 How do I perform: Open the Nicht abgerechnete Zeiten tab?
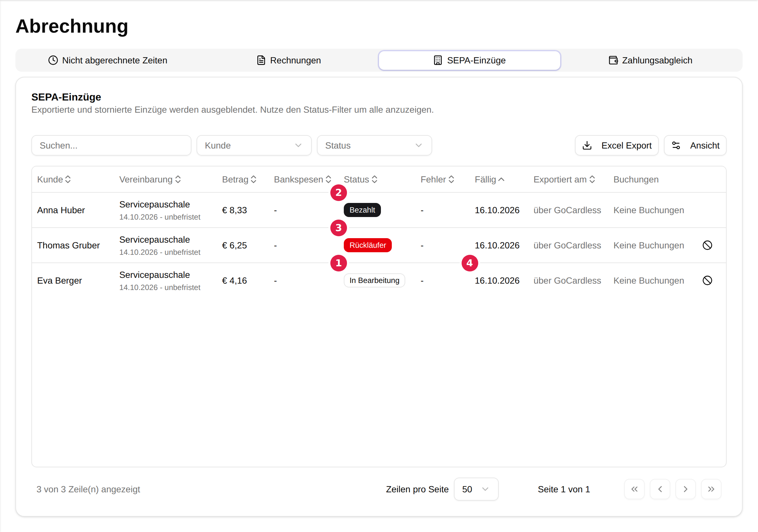click(108, 60)
